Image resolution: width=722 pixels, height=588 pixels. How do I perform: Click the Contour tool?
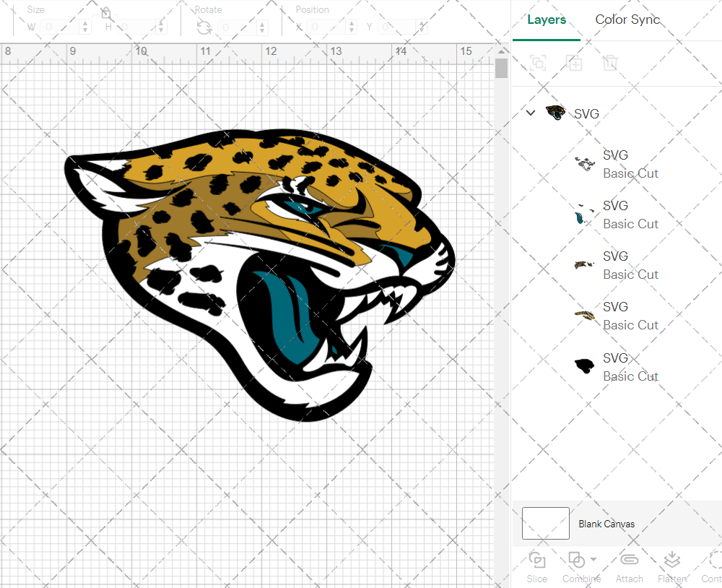[712, 567]
